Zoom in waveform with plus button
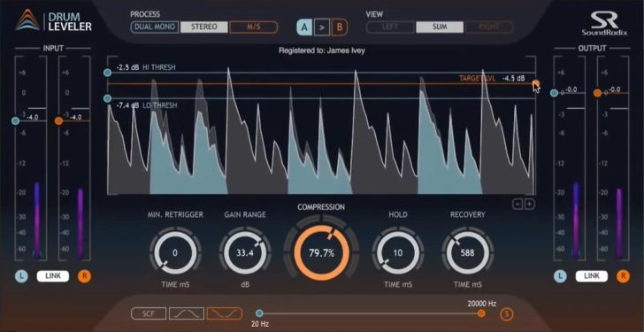 click(530, 205)
